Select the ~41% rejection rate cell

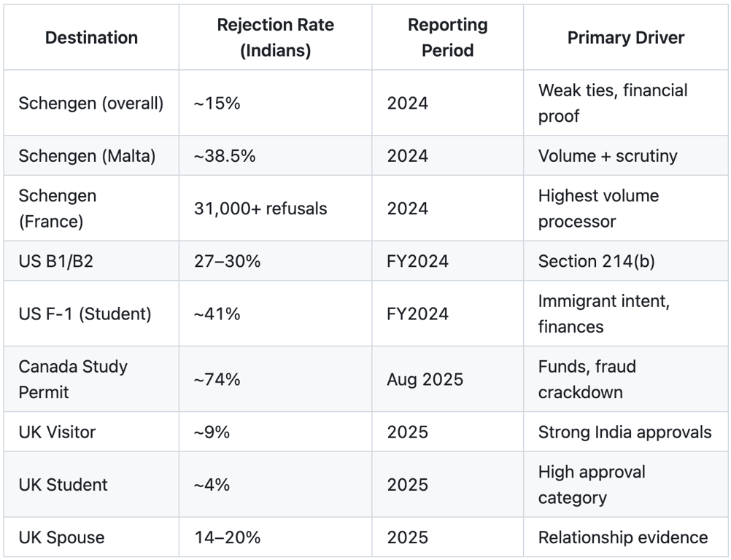coord(276,314)
